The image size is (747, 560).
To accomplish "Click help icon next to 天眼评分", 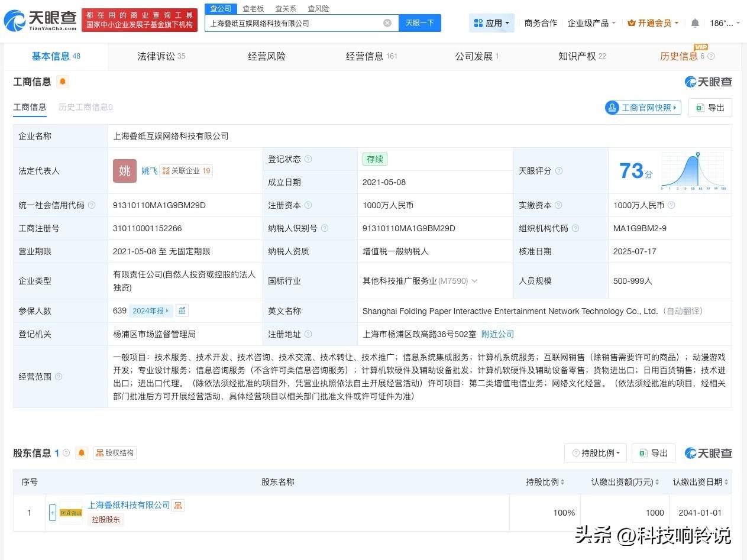I will click(x=558, y=171).
